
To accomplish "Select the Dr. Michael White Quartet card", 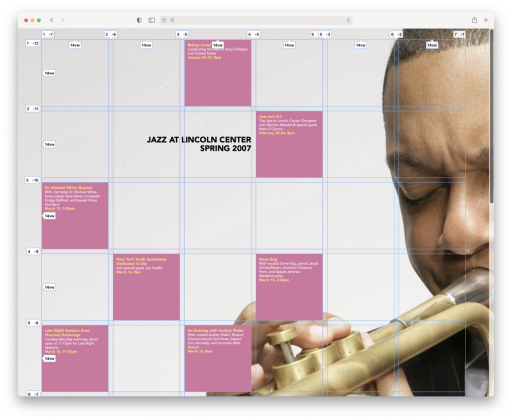I will coord(75,215).
